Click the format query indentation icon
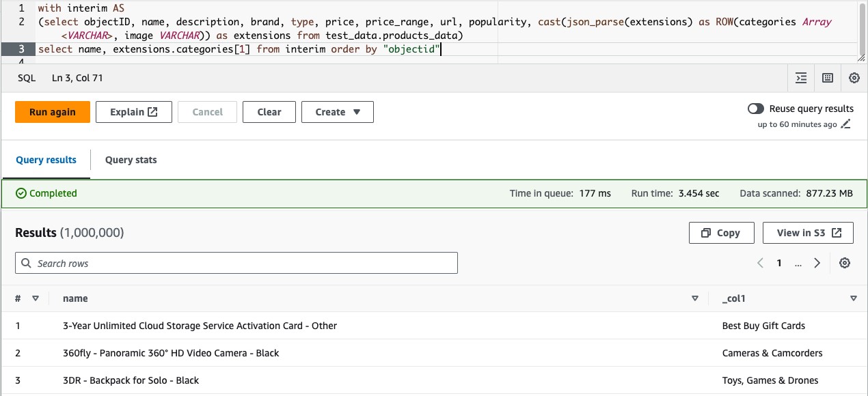The height and width of the screenshot is (396, 868). [800, 78]
